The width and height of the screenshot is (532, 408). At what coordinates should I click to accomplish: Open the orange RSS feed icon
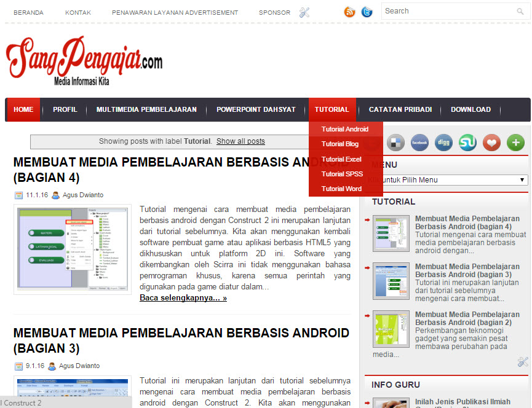[349, 12]
